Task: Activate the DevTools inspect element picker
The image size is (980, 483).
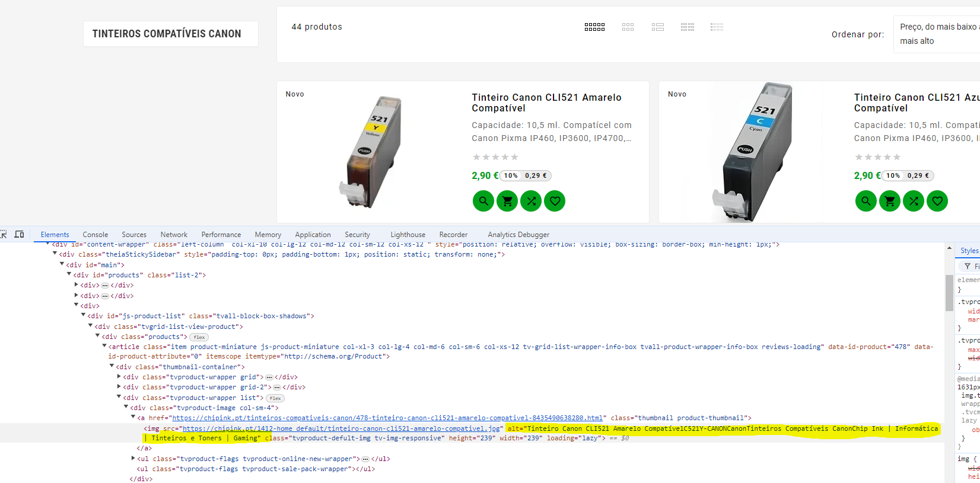Action: click(x=4, y=235)
